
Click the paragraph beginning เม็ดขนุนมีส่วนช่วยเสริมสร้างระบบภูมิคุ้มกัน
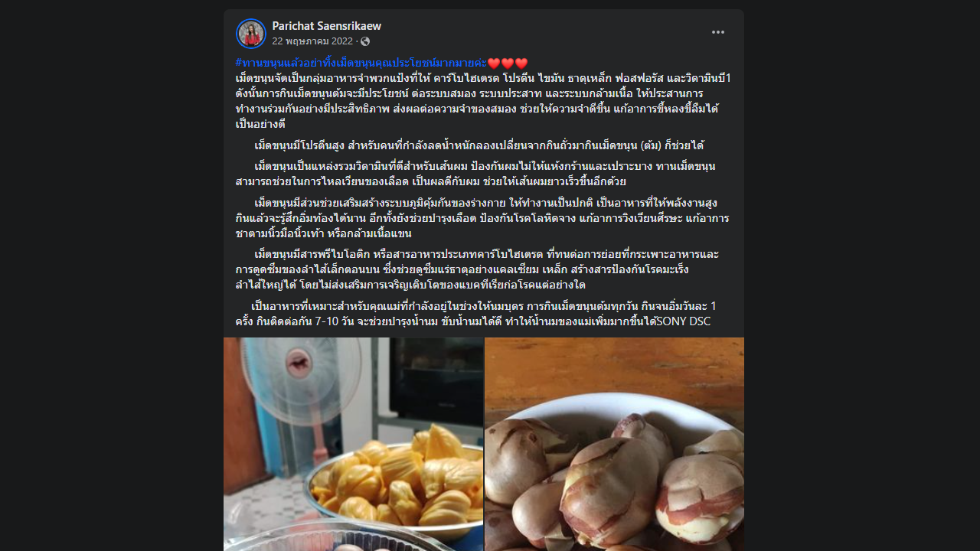[x=482, y=218]
